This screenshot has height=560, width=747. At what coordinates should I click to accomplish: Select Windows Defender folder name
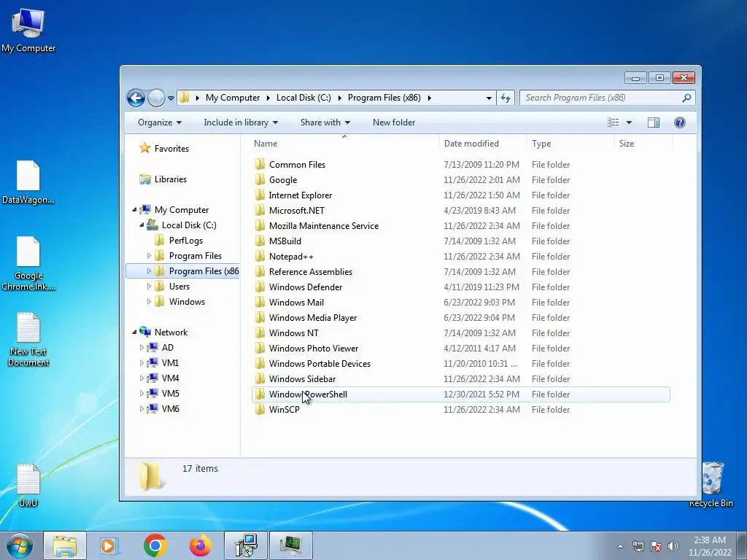[306, 287]
